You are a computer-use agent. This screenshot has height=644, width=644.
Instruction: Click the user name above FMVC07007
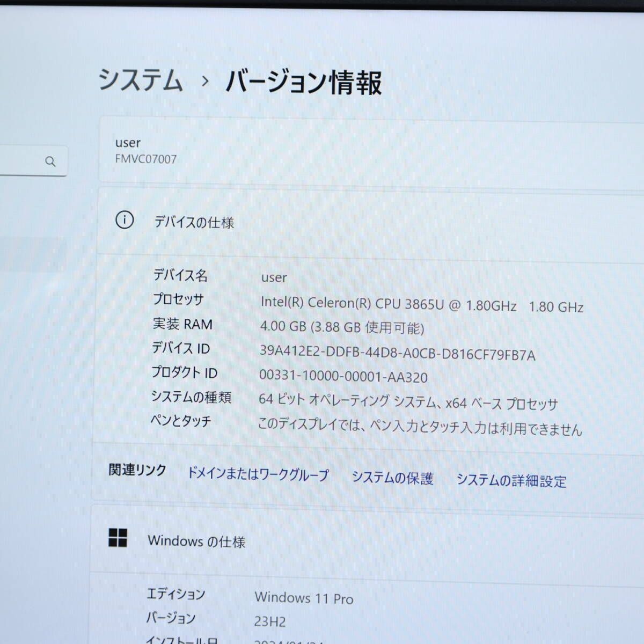point(128,143)
